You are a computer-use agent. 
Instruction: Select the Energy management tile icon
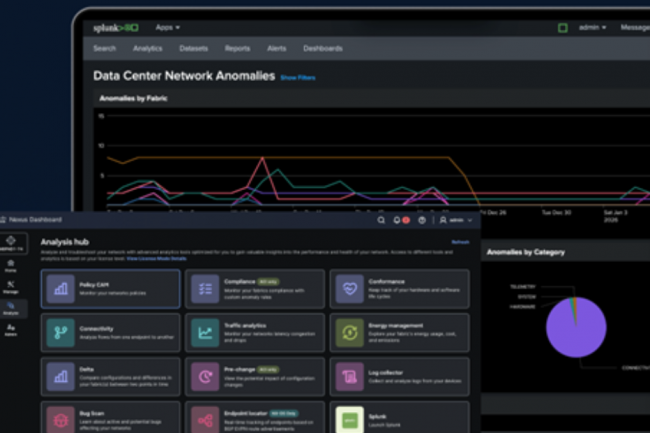(350, 332)
